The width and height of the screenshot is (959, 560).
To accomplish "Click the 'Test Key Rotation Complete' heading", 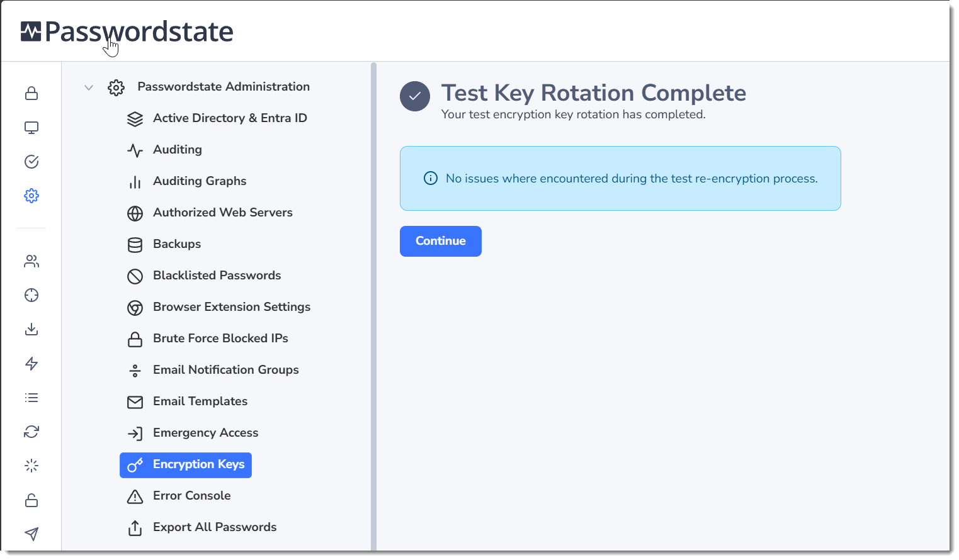I will tap(594, 93).
